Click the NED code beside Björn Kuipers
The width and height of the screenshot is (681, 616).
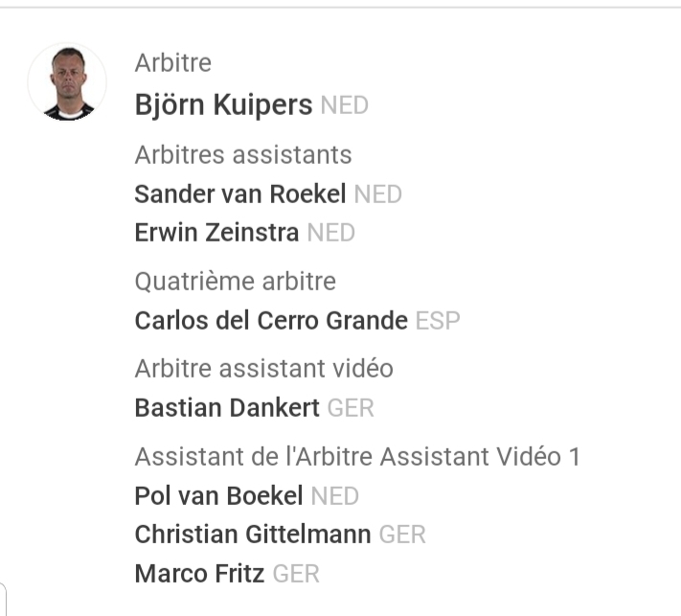pos(344,106)
